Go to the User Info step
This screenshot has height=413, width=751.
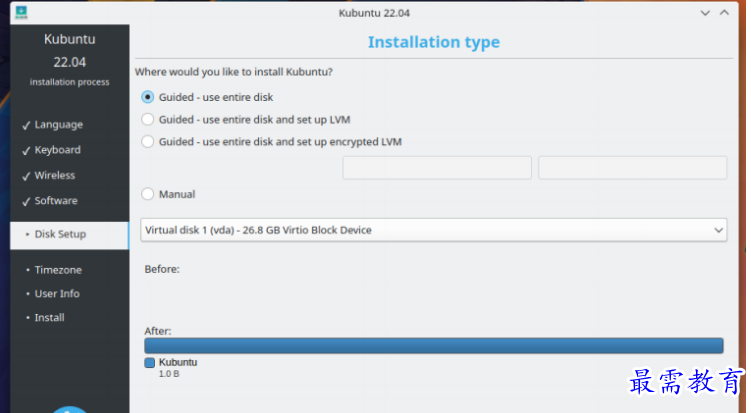click(x=57, y=294)
